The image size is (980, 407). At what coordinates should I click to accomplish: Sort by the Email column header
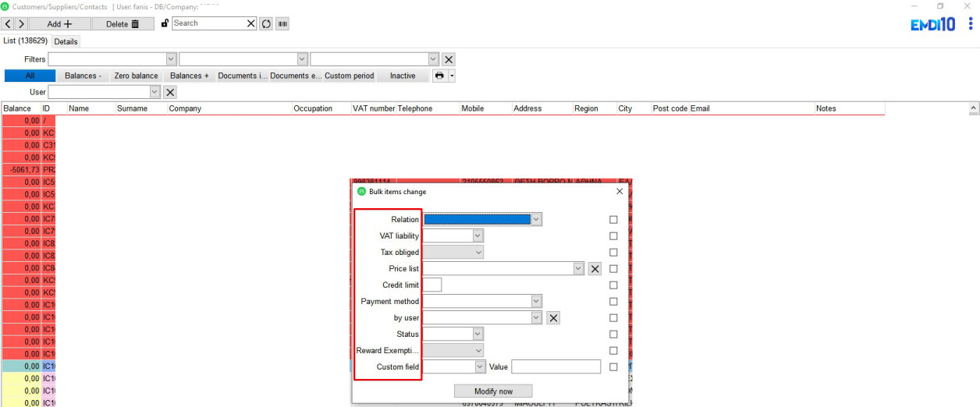point(751,109)
